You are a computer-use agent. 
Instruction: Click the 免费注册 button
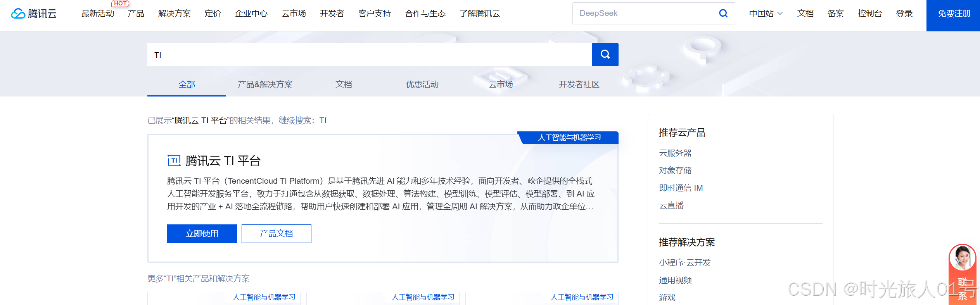point(953,16)
